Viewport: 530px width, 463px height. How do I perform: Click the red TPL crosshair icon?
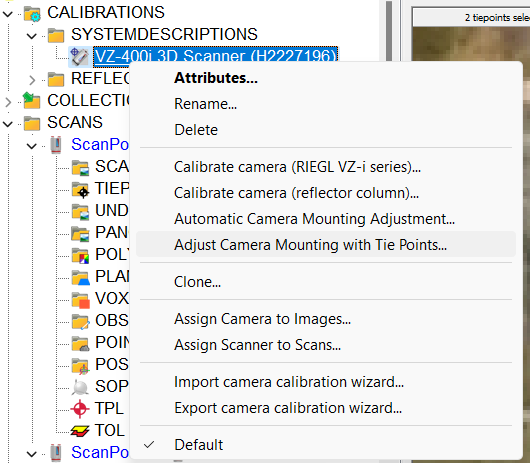80,409
